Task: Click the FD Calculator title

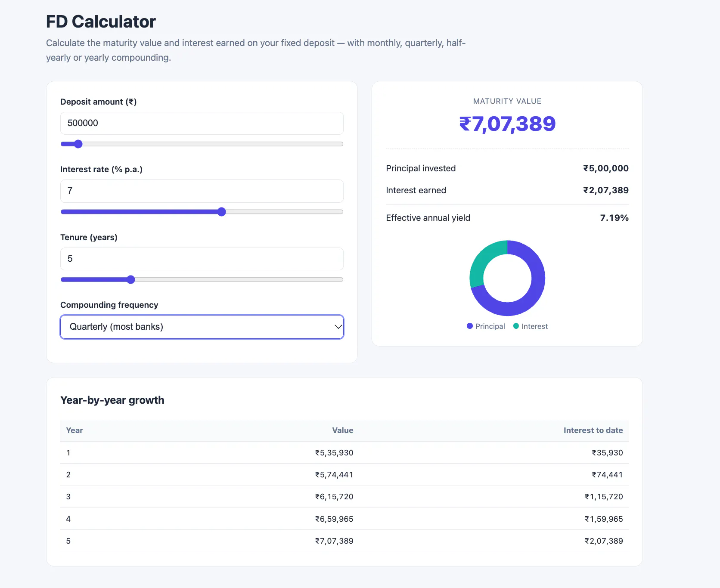Action: (x=101, y=22)
